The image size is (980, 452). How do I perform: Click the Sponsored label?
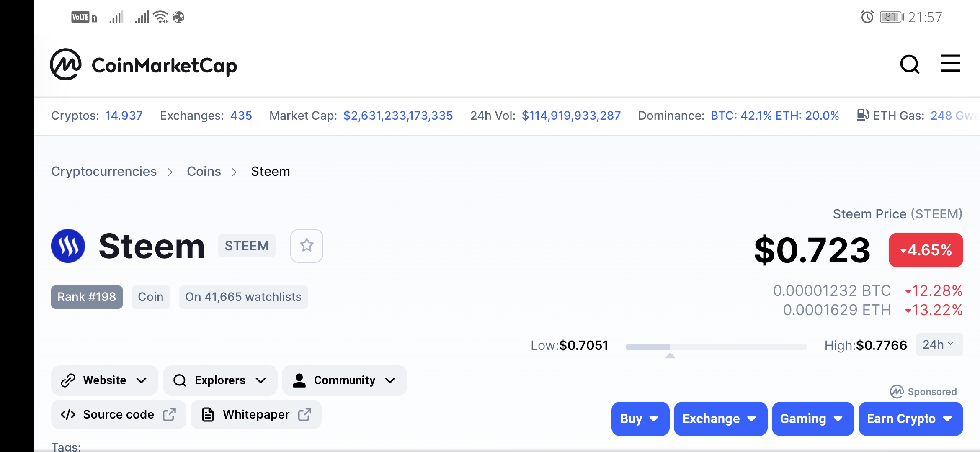(x=923, y=392)
